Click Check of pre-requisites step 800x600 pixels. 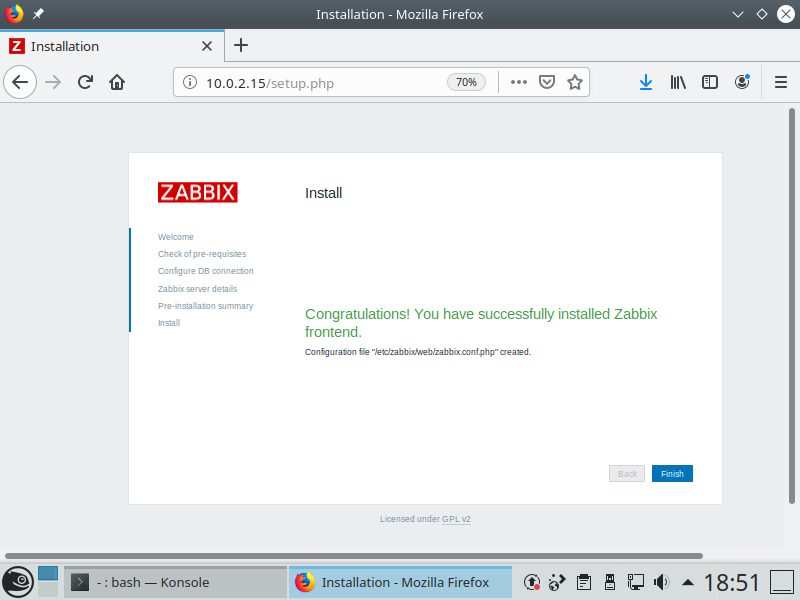click(202, 254)
